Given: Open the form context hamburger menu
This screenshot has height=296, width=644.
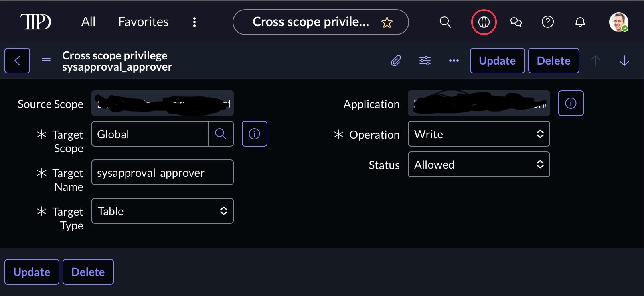Looking at the screenshot, I should pos(46,61).
